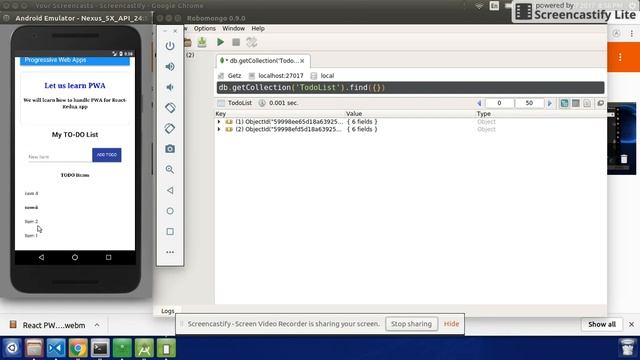This screenshot has width=640, height=360.
Task: Open Google Chrome from taskbar
Action: click(x=78, y=348)
